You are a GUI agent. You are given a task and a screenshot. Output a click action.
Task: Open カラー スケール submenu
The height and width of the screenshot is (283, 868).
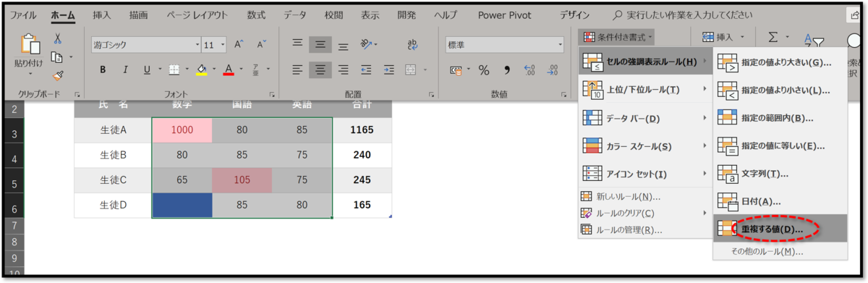(x=645, y=146)
